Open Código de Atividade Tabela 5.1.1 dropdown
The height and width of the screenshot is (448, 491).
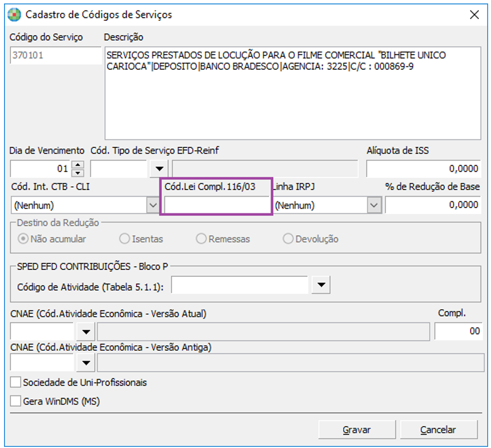point(321,285)
